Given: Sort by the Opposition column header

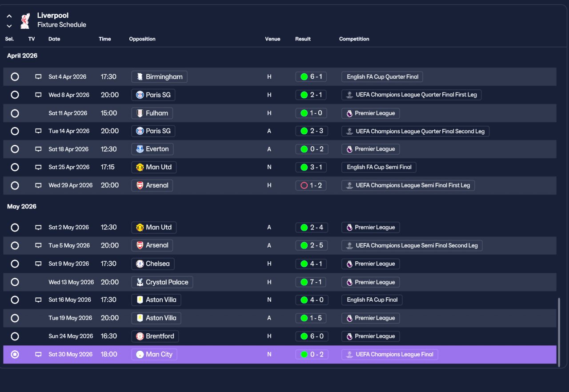Looking at the screenshot, I should point(142,39).
